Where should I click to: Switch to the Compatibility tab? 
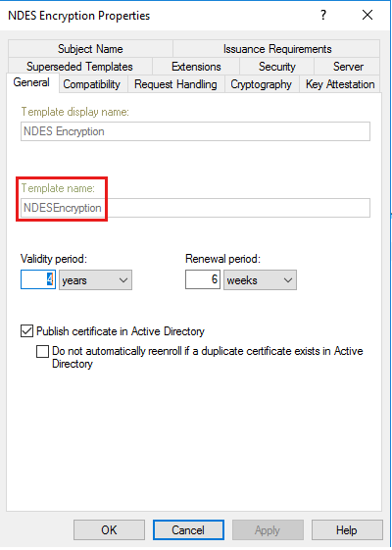coord(92,84)
